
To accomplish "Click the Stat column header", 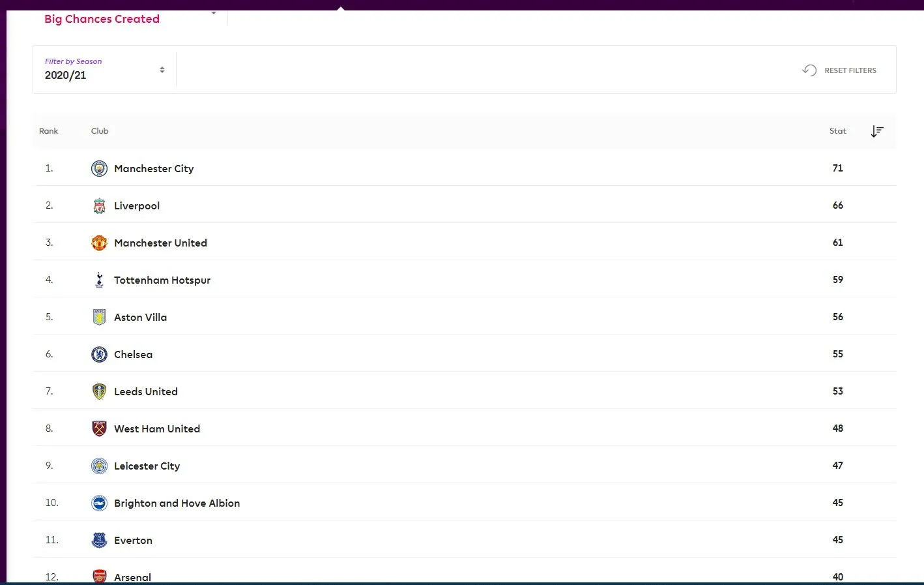I will point(837,131).
